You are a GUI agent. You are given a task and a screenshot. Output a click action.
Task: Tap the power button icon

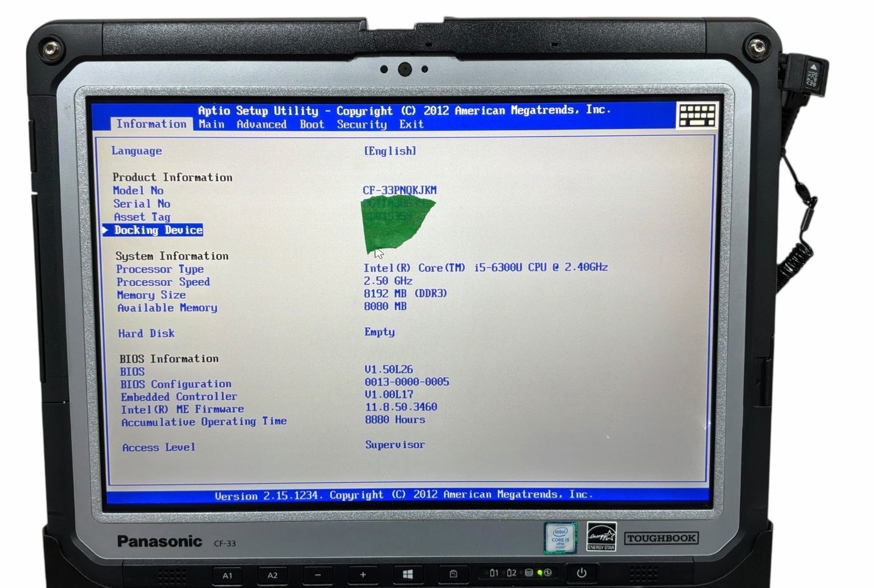[x=581, y=573]
